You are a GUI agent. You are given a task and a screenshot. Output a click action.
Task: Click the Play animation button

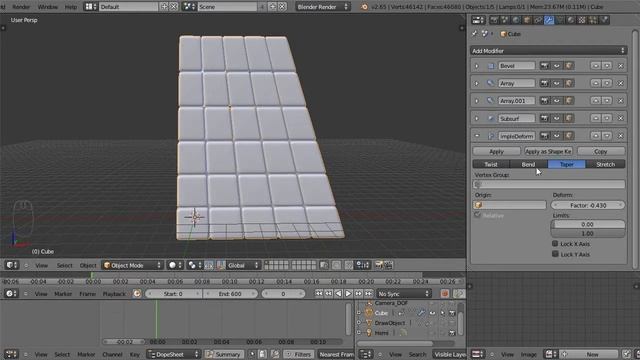click(x=348, y=293)
